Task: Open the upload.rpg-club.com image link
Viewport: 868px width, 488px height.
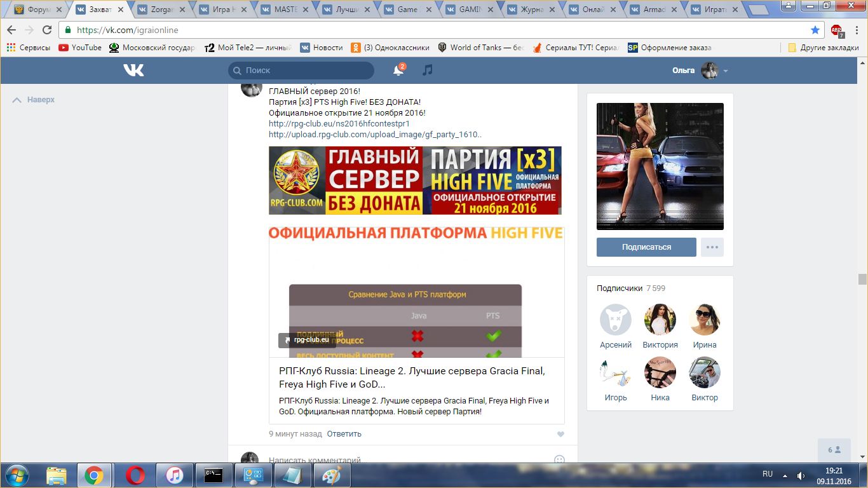Action: pos(376,135)
